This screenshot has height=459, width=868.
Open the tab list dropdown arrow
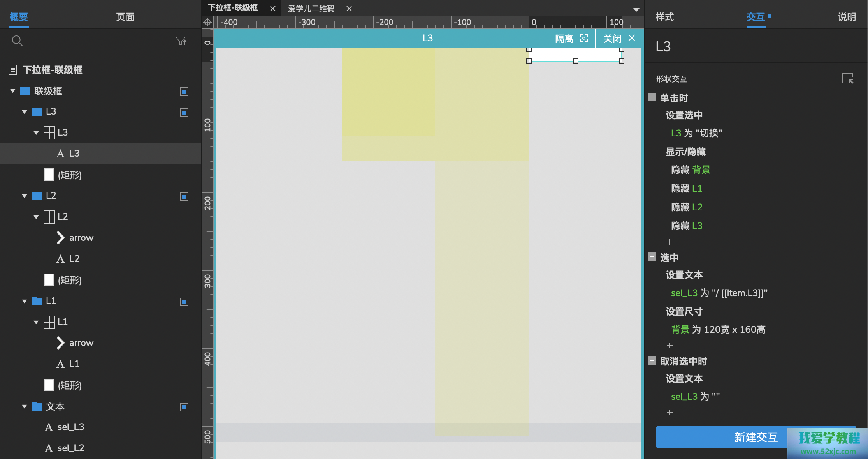click(x=636, y=9)
